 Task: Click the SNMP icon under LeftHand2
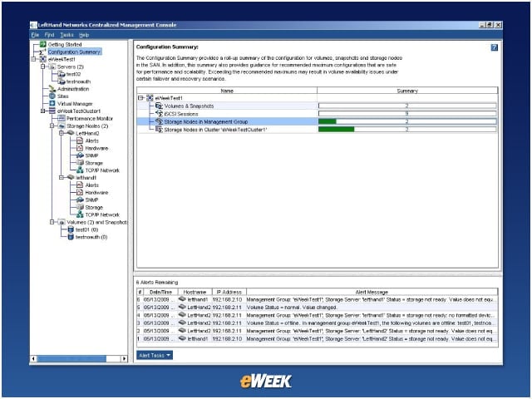[x=80, y=155]
